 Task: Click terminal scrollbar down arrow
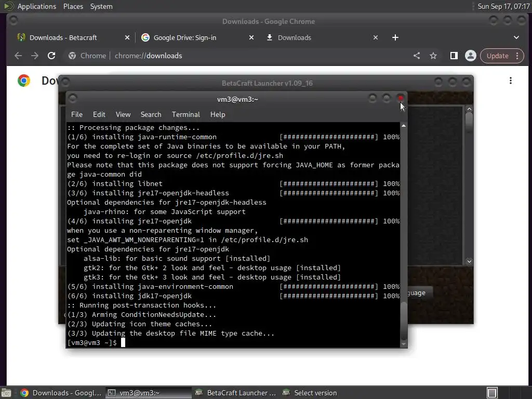[404, 344]
